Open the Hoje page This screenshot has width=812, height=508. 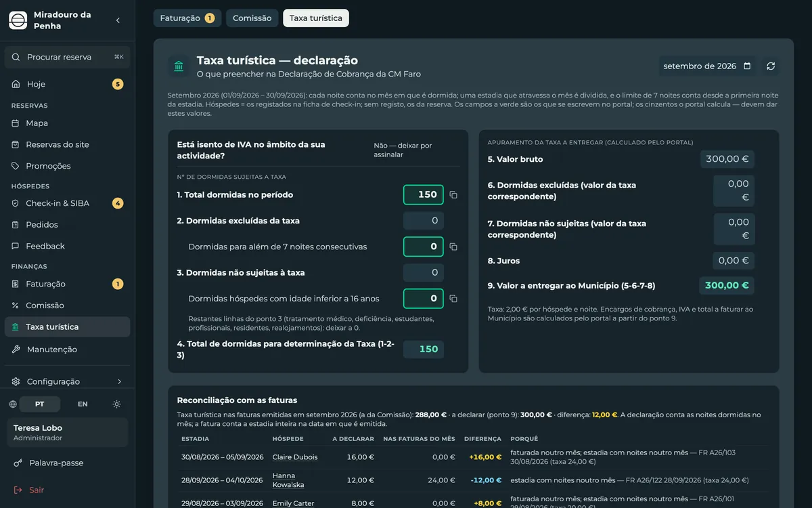(68, 84)
